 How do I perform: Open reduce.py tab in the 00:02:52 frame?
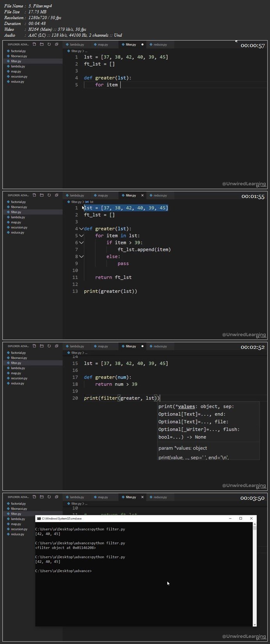(x=160, y=346)
